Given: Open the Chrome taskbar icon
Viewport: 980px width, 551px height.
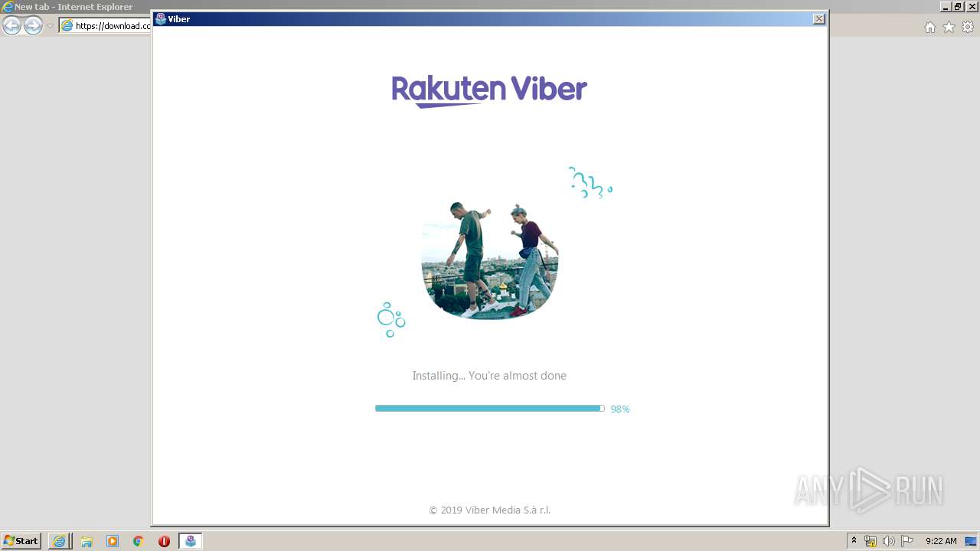Looking at the screenshot, I should coord(139,541).
